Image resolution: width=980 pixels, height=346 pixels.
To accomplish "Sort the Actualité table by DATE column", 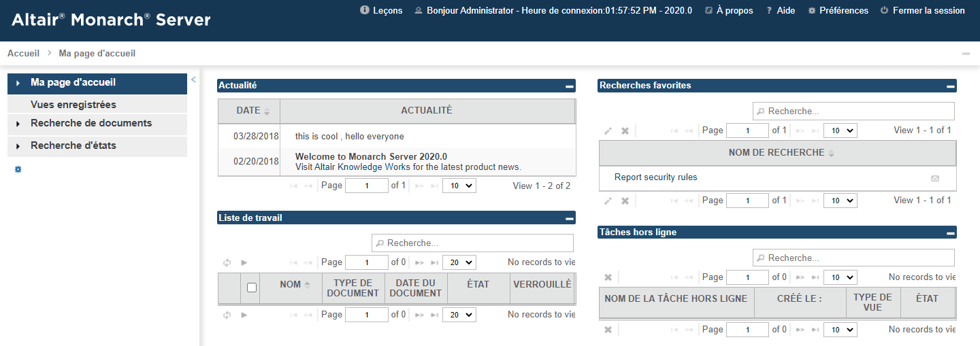I will click(x=249, y=111).
